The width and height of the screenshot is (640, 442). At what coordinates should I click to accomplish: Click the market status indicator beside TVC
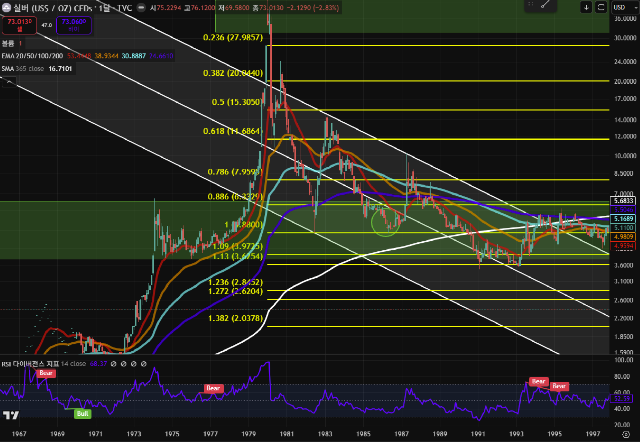coord(141,7)
